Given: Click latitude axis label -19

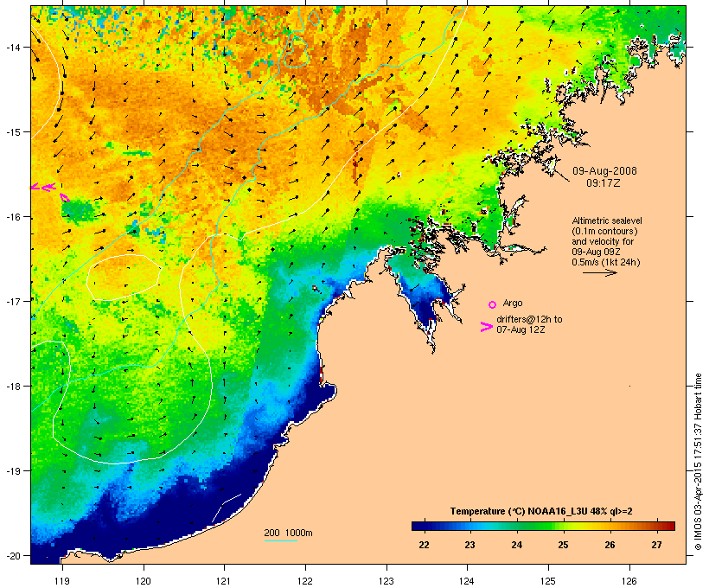Looking at the screenshot, I should (12, 471).
